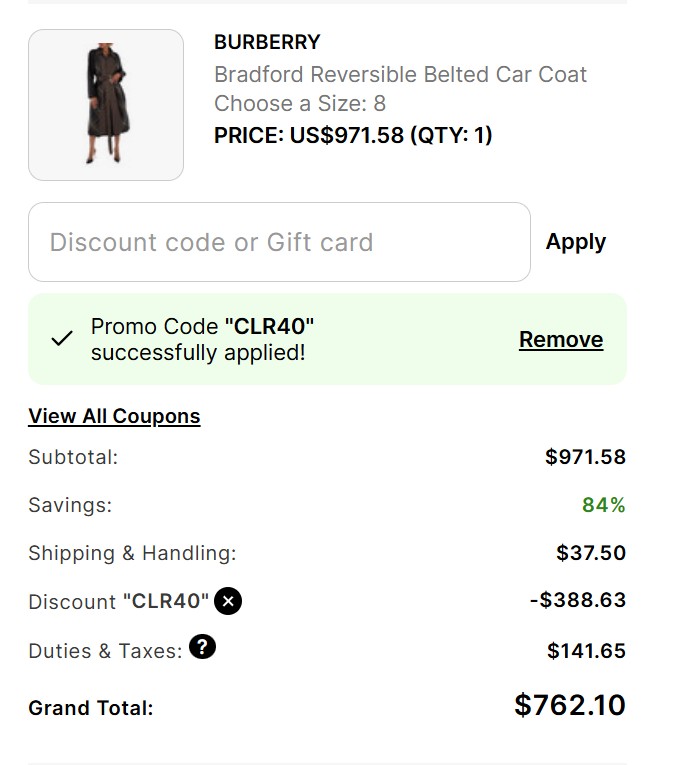The image size is (697, 765).
Task: Click the promo code successfully applied message
Action: (203, 339)
